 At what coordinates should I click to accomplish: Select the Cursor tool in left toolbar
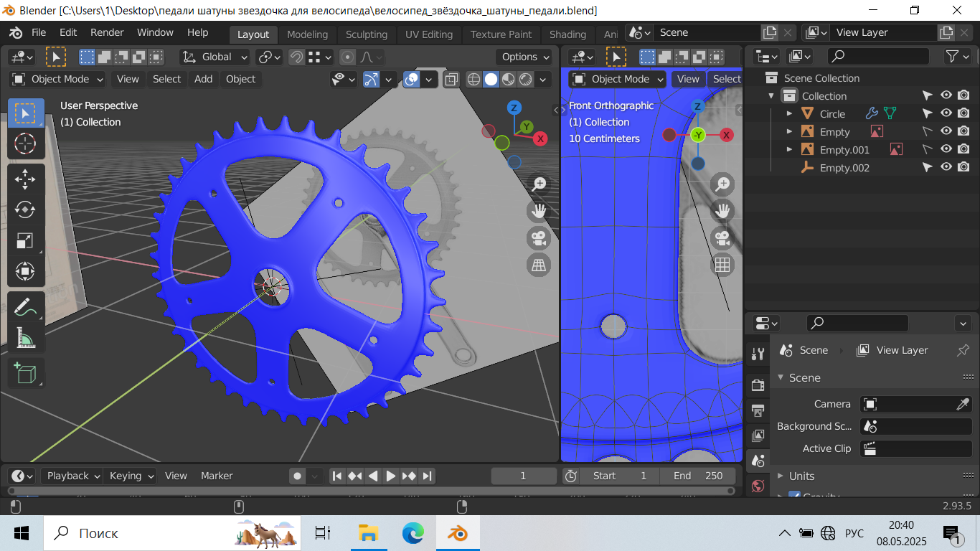[25, 143]
